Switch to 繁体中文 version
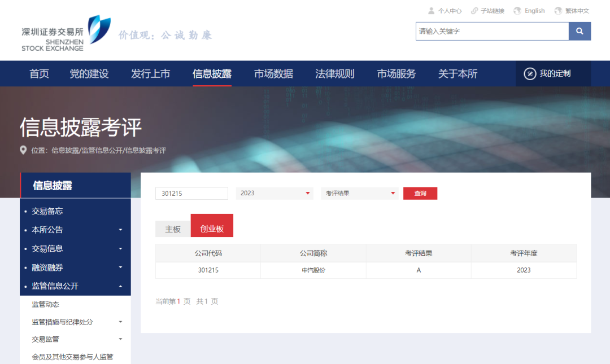The height and width of the screenshot is (364, 610). 577,11
